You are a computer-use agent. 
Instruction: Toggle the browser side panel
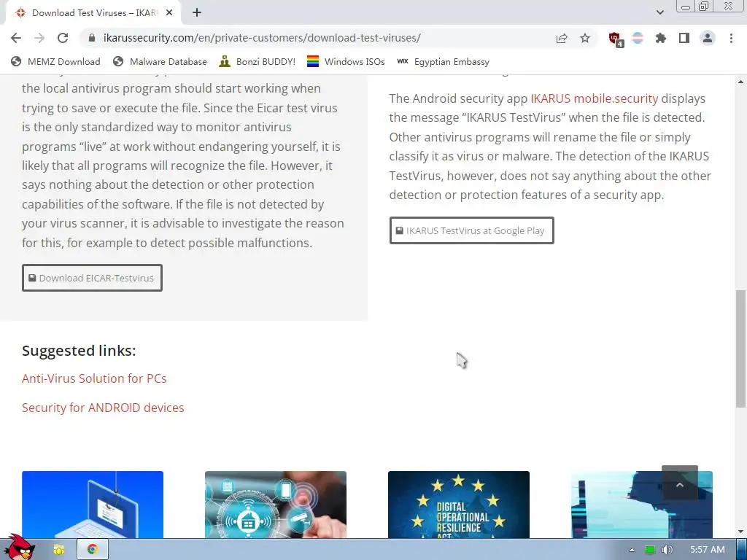click(x=684, y=38)
